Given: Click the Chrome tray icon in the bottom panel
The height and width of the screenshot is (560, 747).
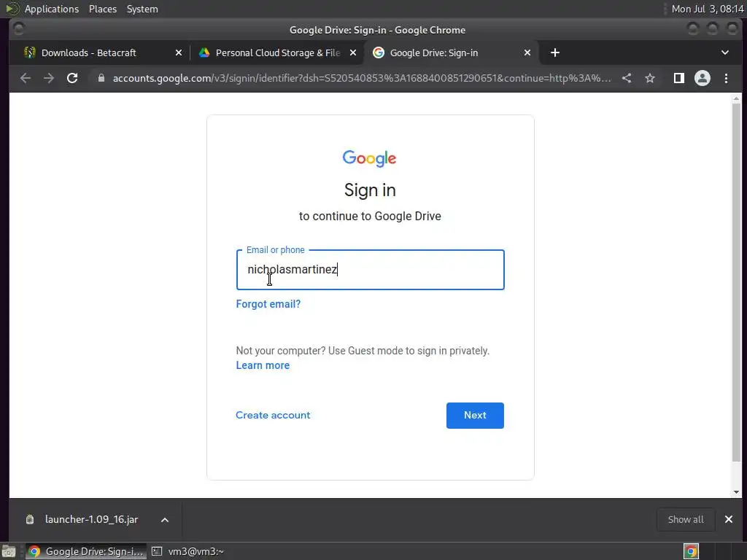Looking at the screenshot, I should 691,551.
